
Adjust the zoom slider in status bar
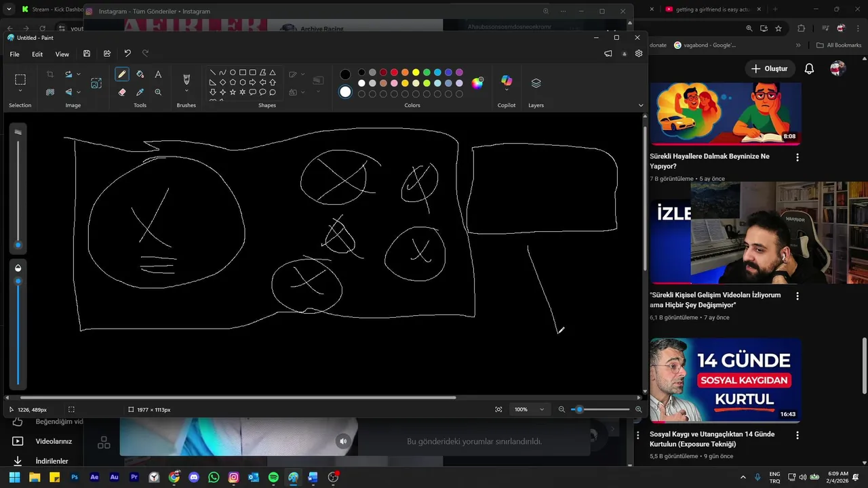coord(579,409)
